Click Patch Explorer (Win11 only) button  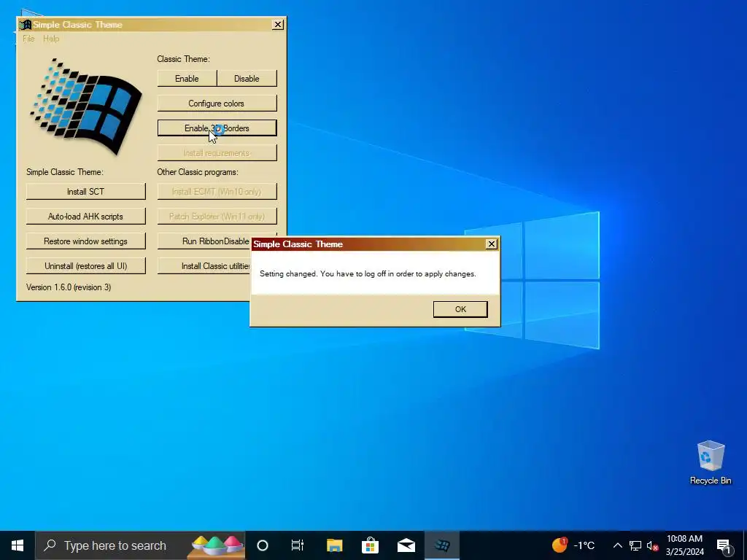tap(217, 216)
